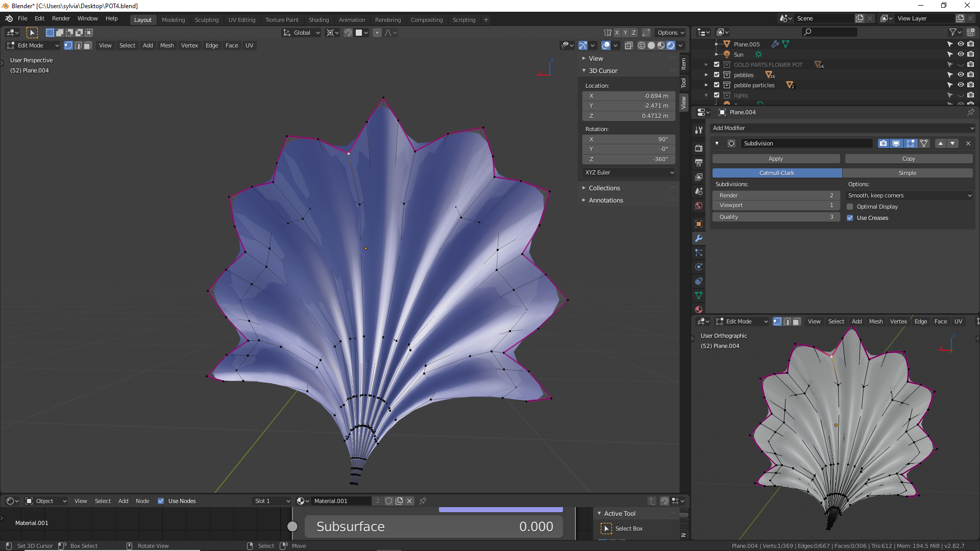Enable Subdivision modifier on-cage triangle icon
Image resolution: width=980 pixels, height=551 pixels.
tap(924, 143)
